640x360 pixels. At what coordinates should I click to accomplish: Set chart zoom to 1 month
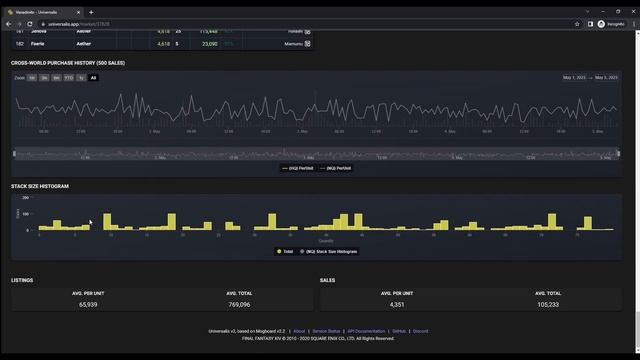[x=32, y=78]
